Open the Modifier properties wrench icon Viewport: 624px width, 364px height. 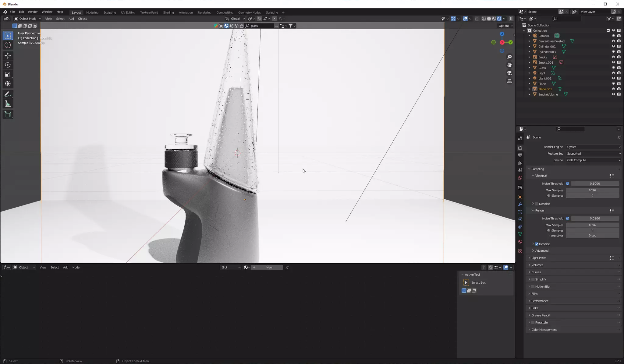pyautogui.click(x=520, y=204)
